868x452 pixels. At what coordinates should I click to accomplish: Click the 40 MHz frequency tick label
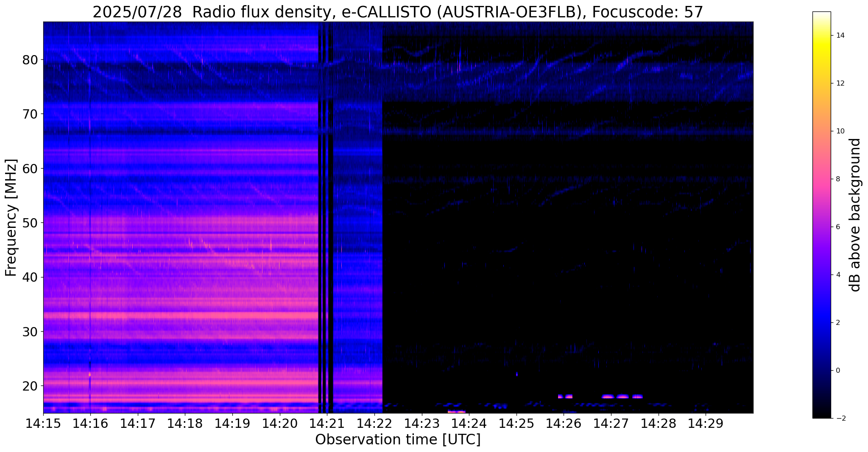coord(30,277)
